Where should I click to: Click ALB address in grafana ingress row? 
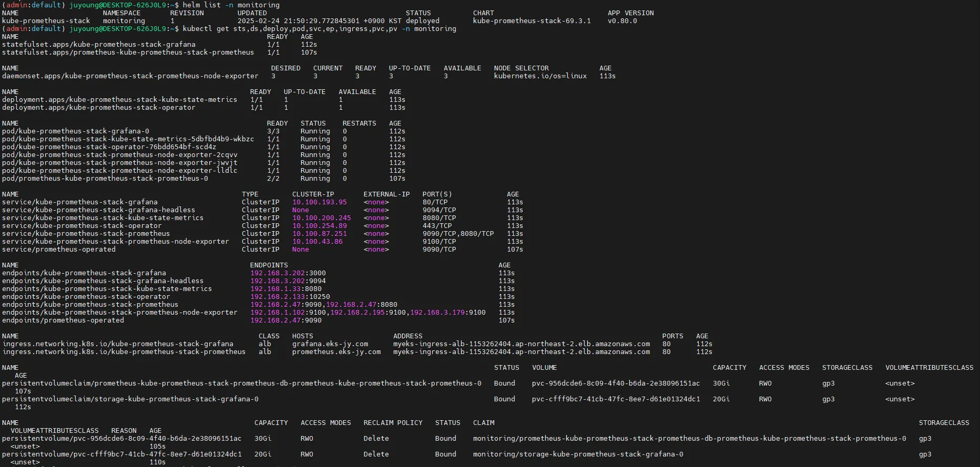[522, 344]
